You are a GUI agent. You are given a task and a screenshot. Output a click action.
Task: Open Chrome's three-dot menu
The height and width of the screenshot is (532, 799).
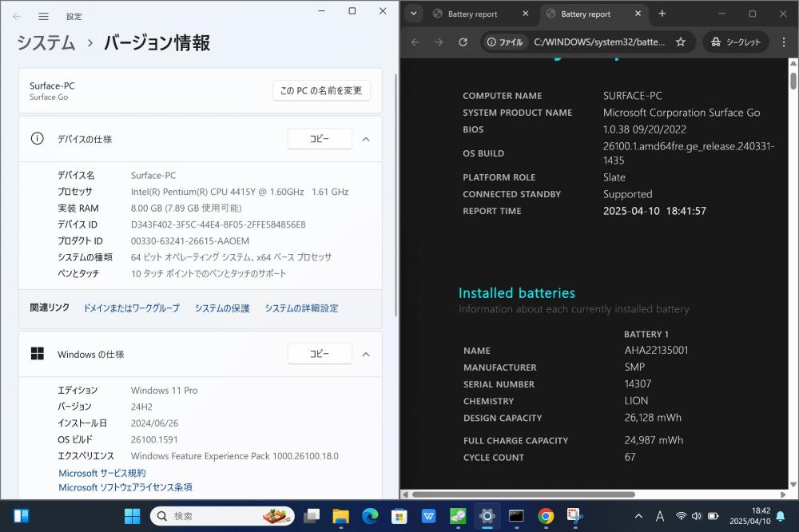[x=784, y=42]
